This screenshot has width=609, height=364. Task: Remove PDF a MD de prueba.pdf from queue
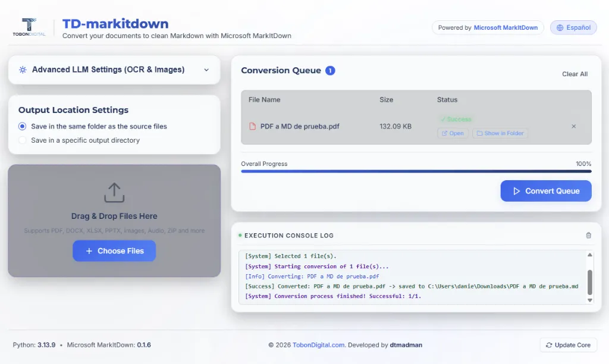click(574, 126)
